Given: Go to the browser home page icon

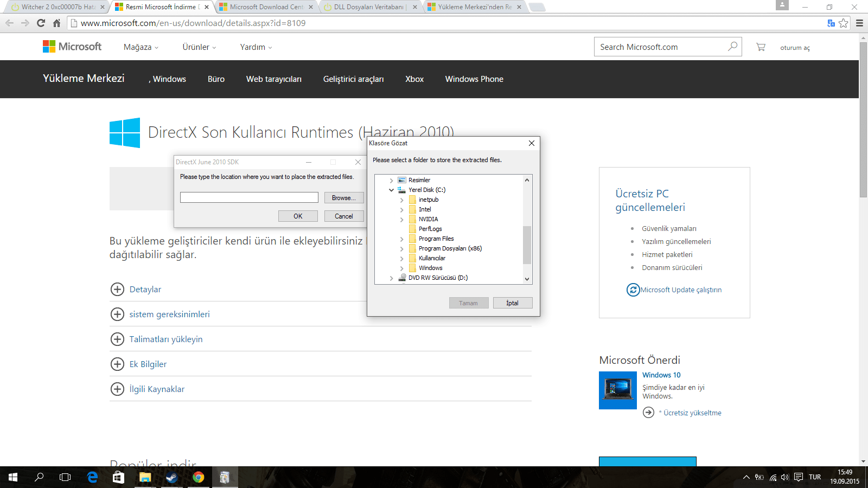Looking at the screenshot, I should tap(56, 23).
